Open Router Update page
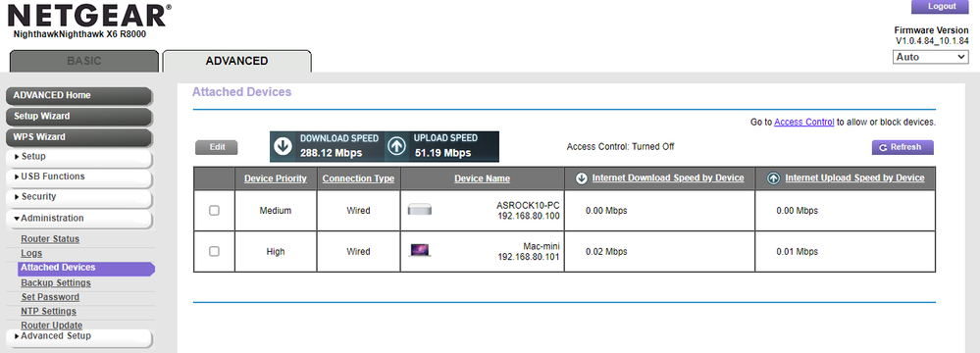 pos(51,325)
